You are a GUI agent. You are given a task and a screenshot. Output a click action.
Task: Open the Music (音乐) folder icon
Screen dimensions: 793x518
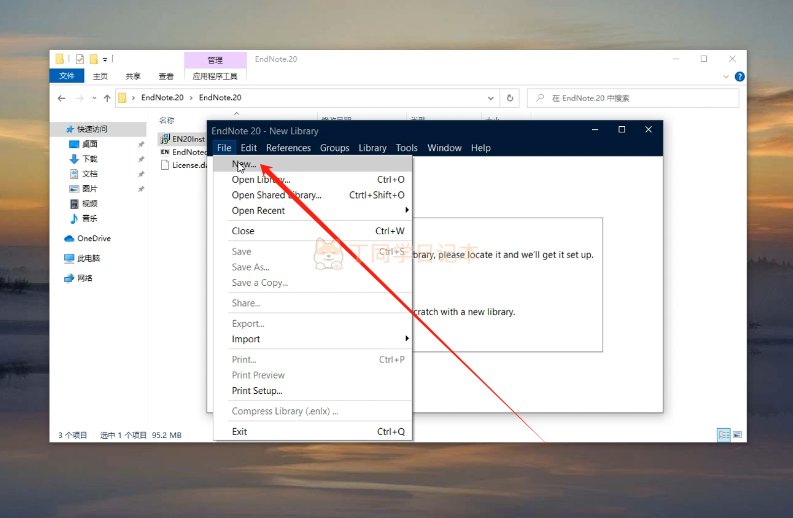point(74,218)
